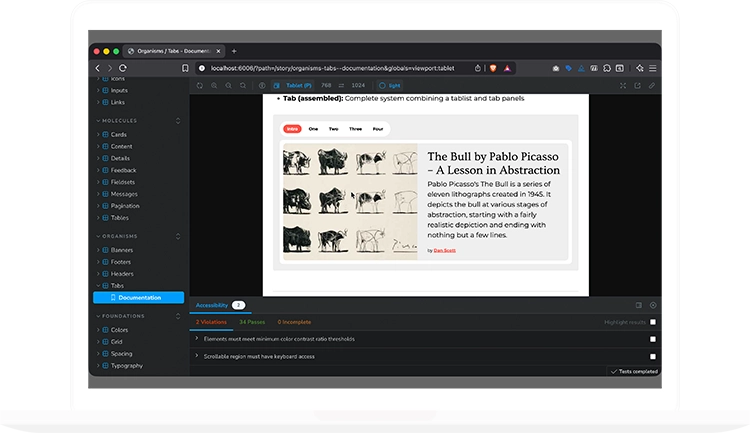This screenshot has height=433, width=750.
Task: Close the addons panel
Action: 653,305
